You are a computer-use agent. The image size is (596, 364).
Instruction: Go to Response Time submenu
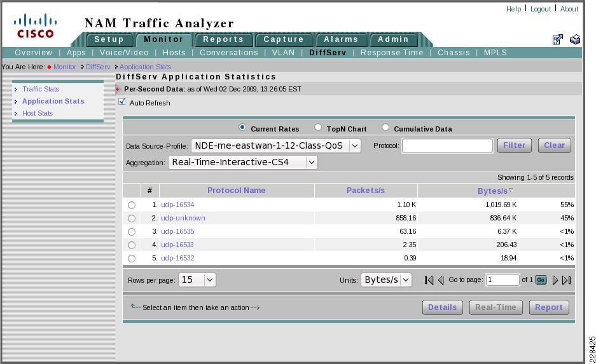392,53
